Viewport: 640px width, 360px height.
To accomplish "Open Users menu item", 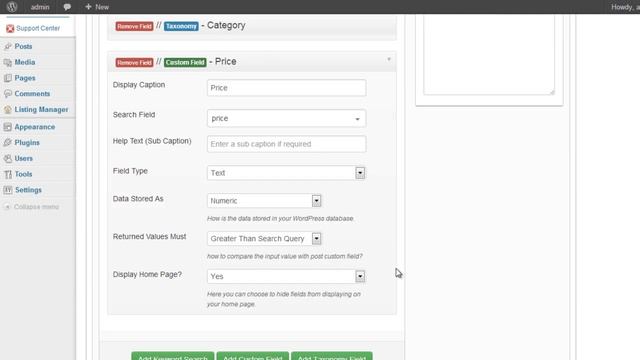I will click(24, 158).
